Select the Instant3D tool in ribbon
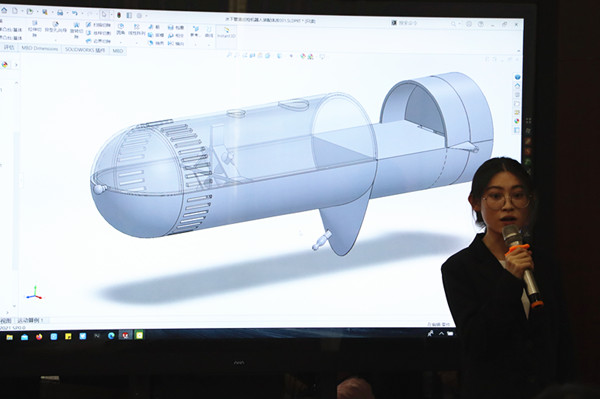Viewport: 600px width, 399px height. click(226, 33)
